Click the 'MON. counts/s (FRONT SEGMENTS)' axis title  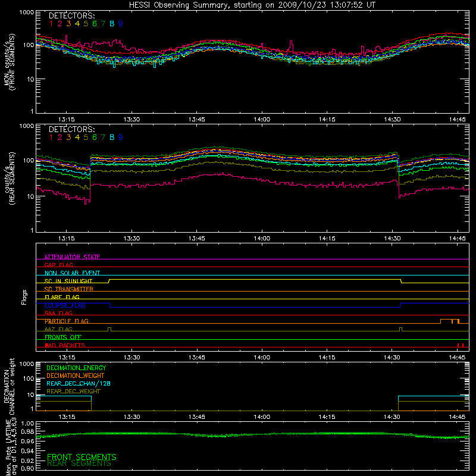pyautogui.click(x=10, y=62)
